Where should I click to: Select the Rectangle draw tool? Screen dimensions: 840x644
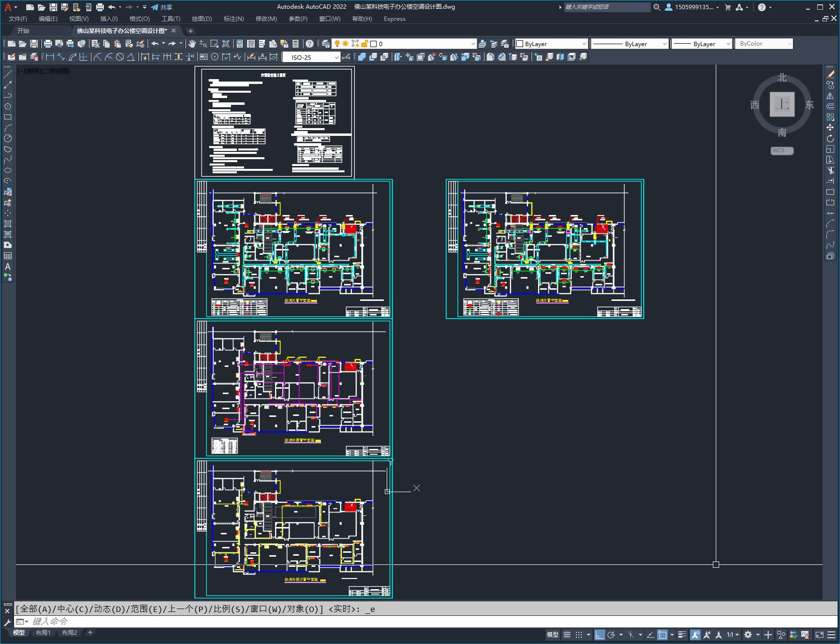pyautogui.click(x=8, y=117)
